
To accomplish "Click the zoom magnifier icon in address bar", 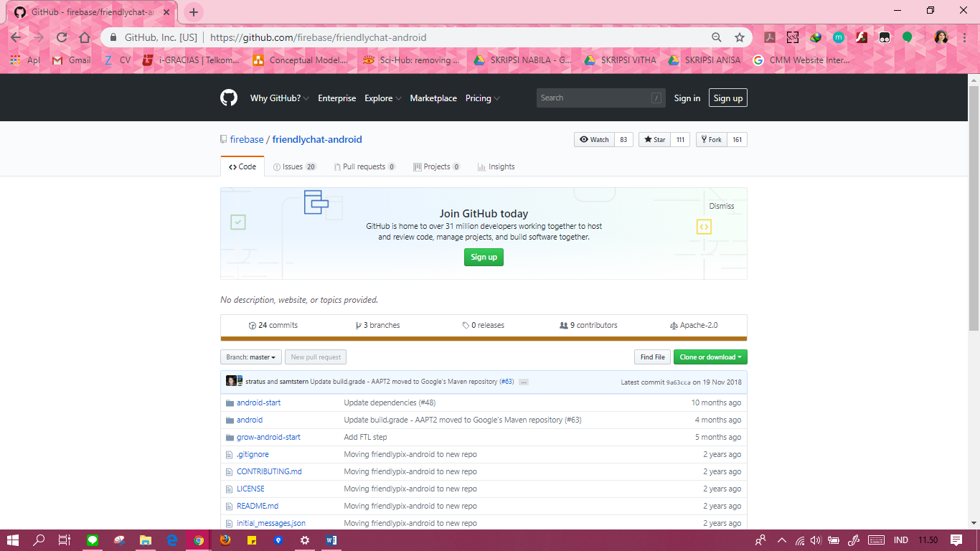I will click(717, 37).
